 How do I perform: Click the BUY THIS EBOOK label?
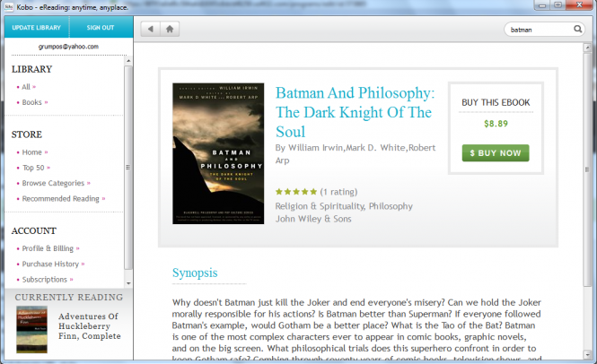(496, 102)
